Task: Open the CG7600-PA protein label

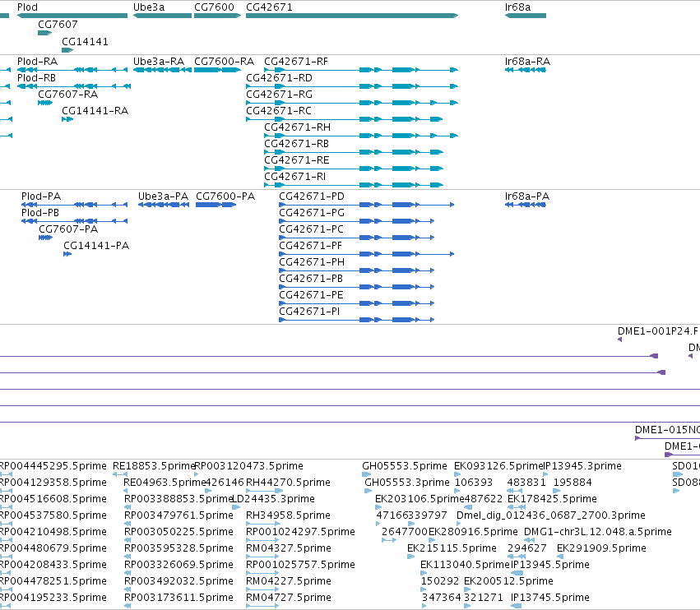Action: pos(225,196)
